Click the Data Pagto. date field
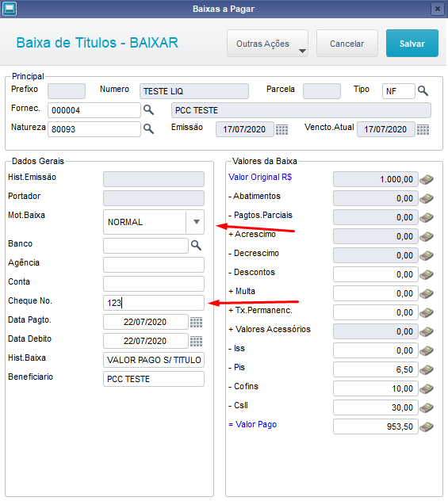 pyautogui.click(x=146, y=322)
